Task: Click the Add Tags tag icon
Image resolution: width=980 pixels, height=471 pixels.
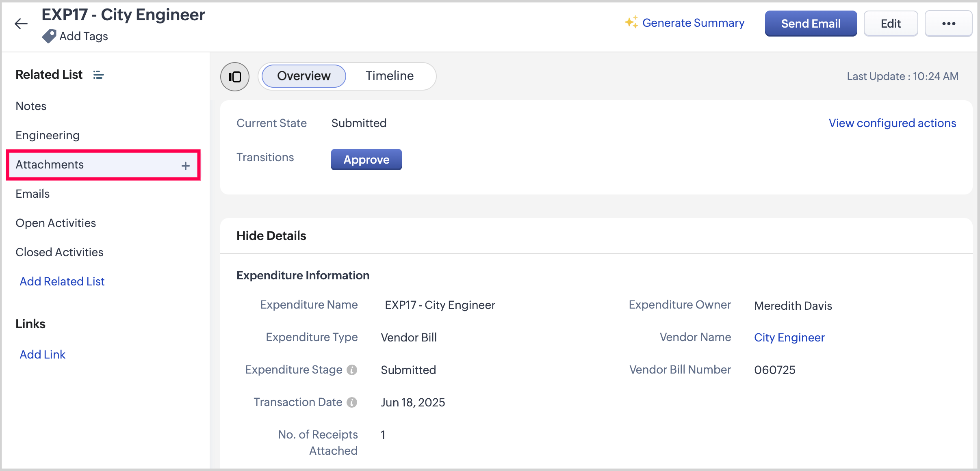Action: 49,36
